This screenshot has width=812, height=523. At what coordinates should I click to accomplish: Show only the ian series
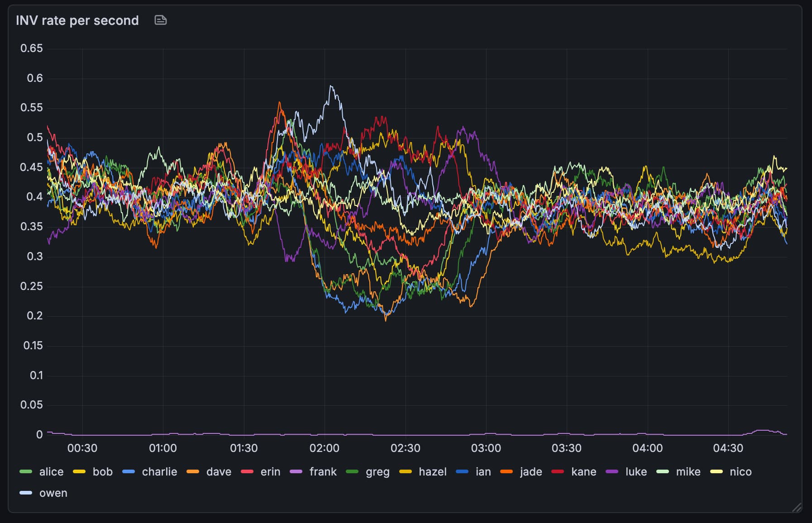click(483, 472)
